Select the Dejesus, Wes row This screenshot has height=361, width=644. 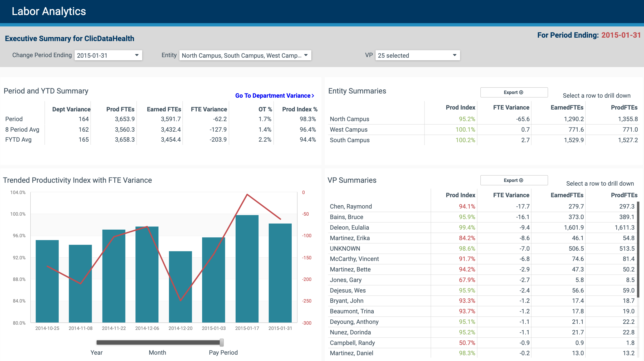coord(482,290)
